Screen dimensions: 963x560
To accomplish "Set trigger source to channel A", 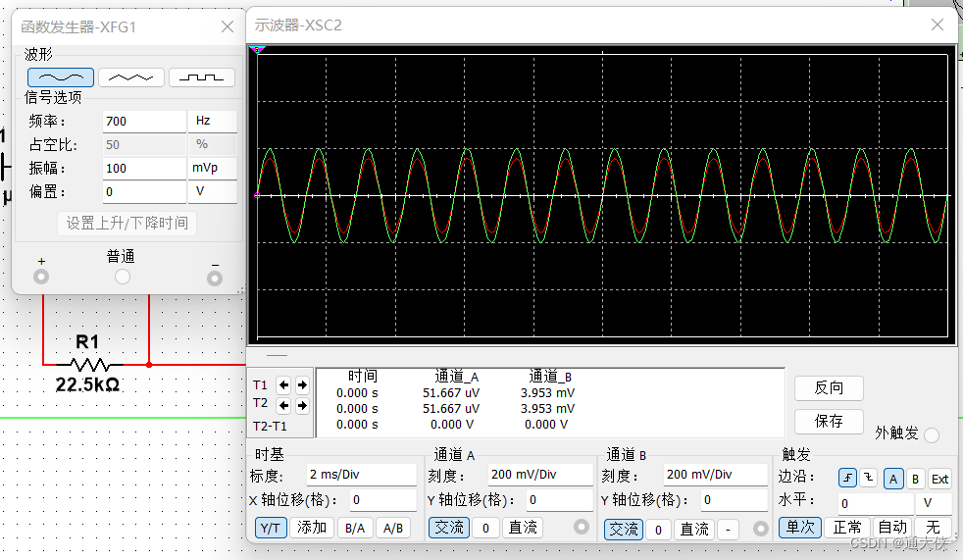I will click(x=893, y=479).
